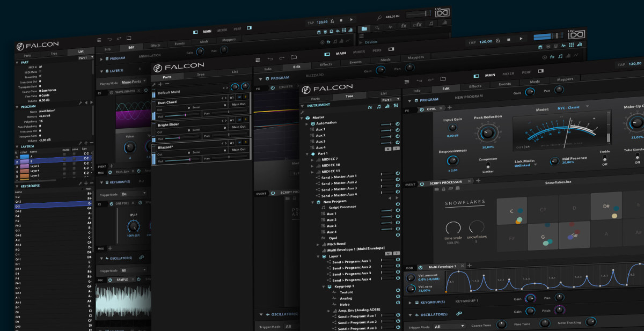
Task: Expand the KEYGROUP(S) section in front window
Action: coord(411,303)
